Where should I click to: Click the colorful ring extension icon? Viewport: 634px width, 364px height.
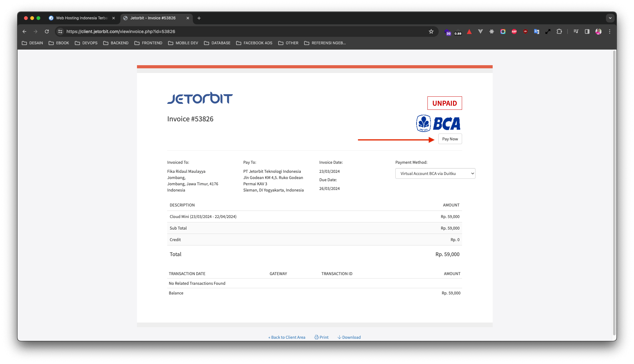click(503, 32)
